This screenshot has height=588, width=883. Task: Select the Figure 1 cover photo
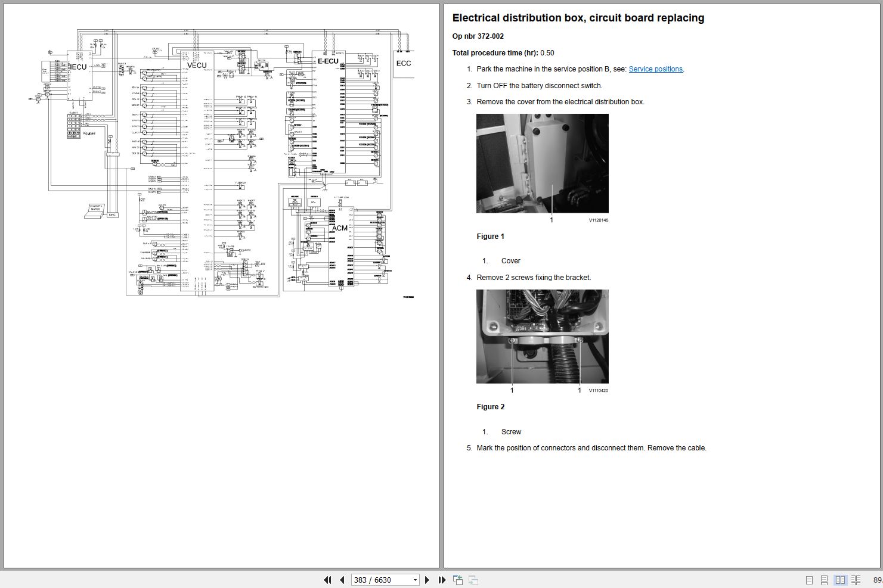coord(542,163)
